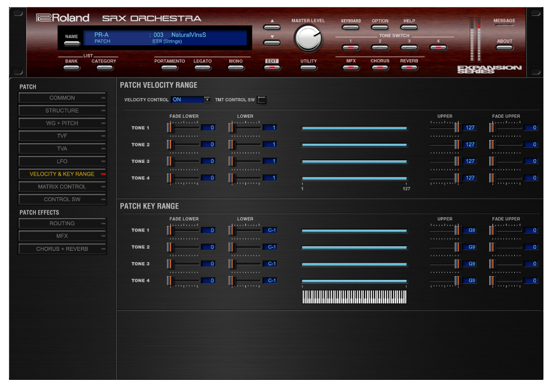This screenshot has width=553, height=392.
Task: Click the MASTER LEVEL knob
Action: (x=308, y=38)
